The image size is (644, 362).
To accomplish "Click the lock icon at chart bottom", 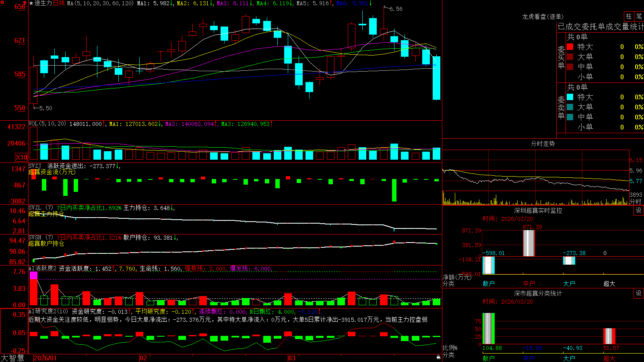I will pyautogui.click(x=438, y=357).
